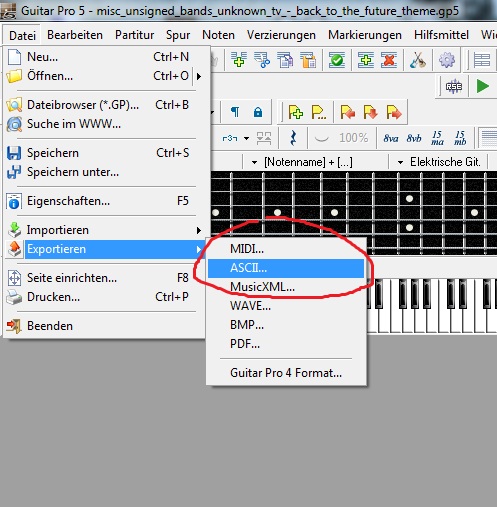Image resolution: width=497 pixels, height=507 pixels.
Task: Click the paragraph pilcrow icon
Action: (235, 112)
